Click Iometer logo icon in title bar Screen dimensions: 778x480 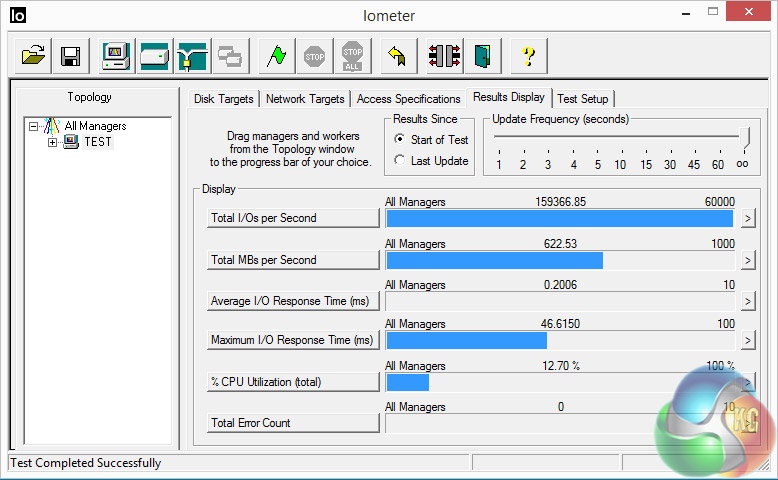[18, 15]
